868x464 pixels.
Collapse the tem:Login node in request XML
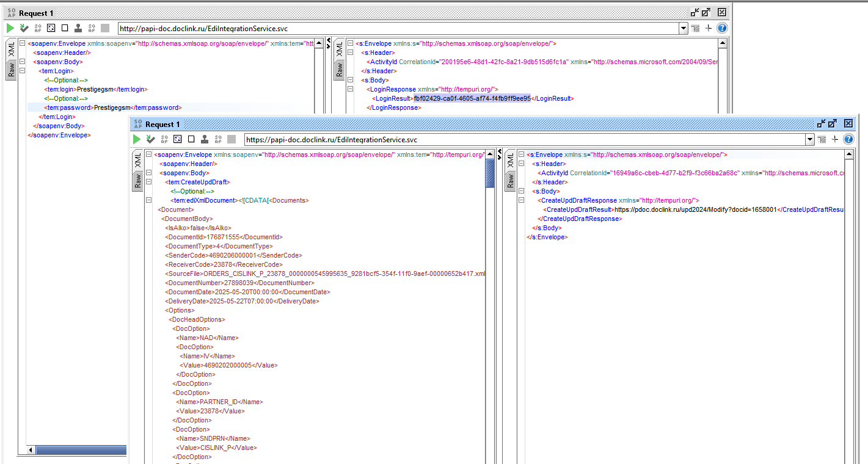(23, 71)
